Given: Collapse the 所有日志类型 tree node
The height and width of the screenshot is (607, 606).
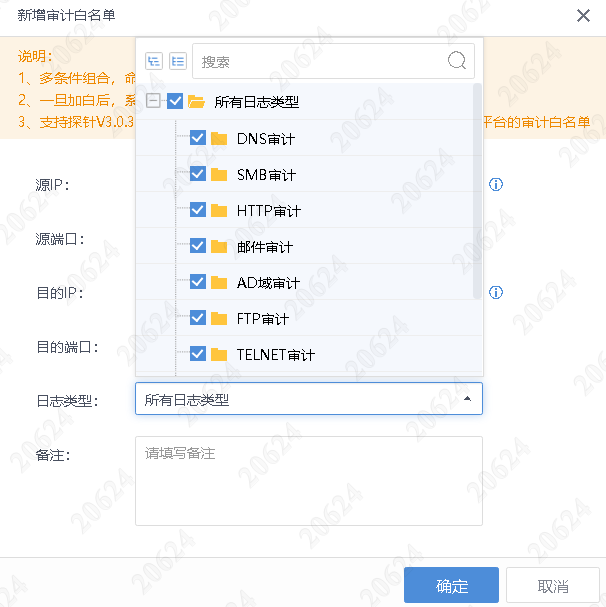Looking at the screenshot, I should (152, 102).
